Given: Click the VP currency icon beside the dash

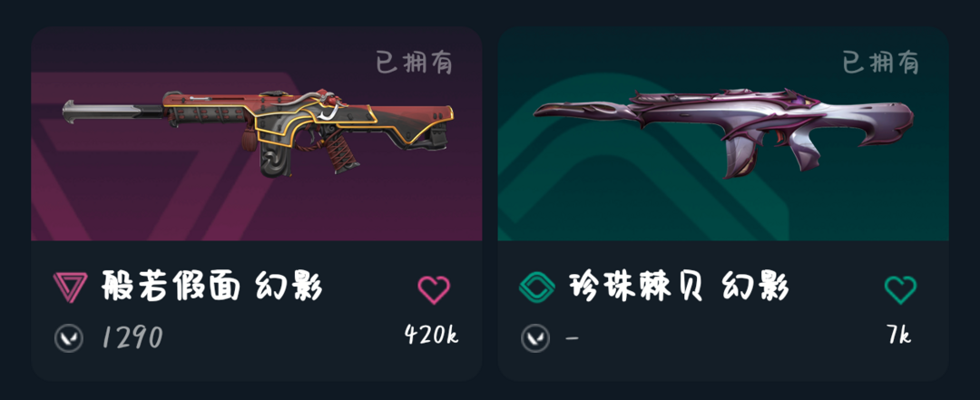Looking at the screenshot, I should pos(535,338).
